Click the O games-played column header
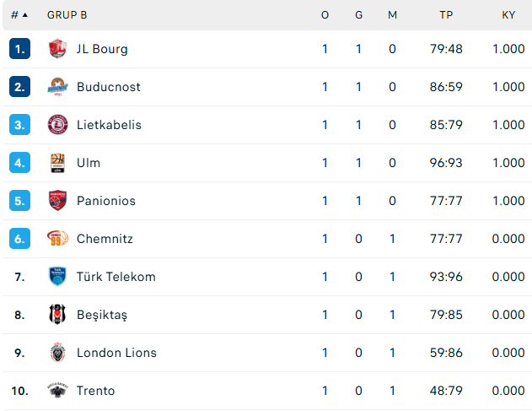 click(x=325, y=15)
